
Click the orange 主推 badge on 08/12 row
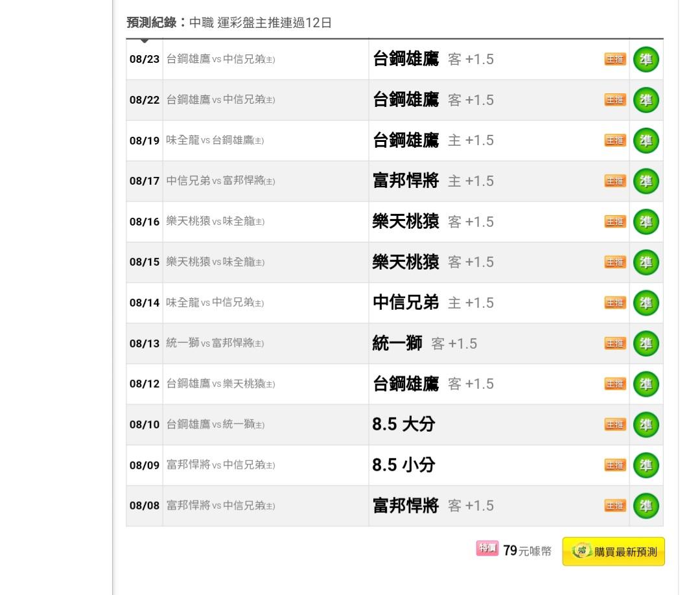click(615, 384)
